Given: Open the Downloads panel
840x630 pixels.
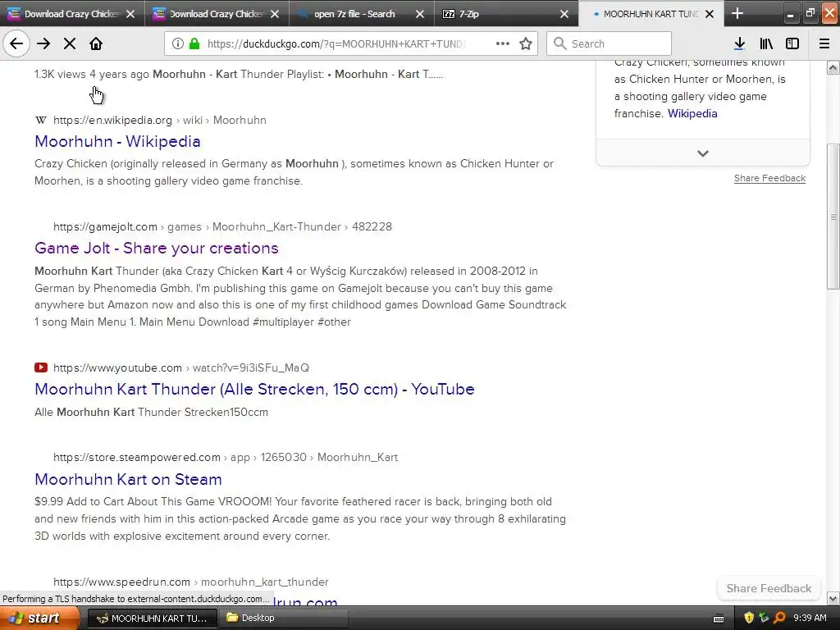Looking at the screenshot, I should [x=740, y=43].
